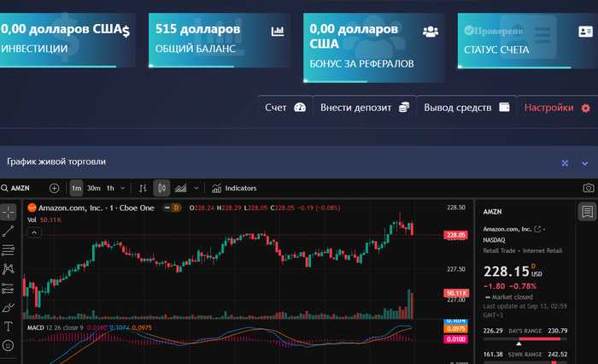Select the crosshair cursor tool

click(8, 212)
